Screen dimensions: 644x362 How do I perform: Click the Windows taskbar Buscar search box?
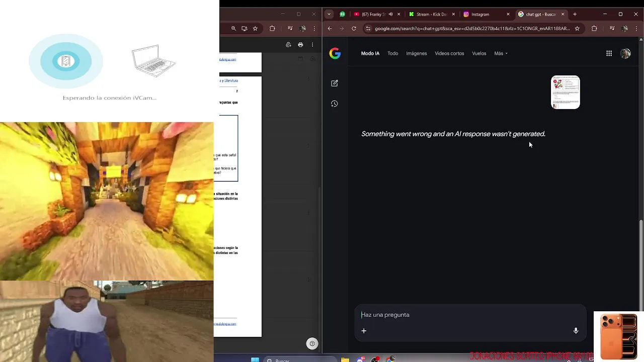(299, 359)
